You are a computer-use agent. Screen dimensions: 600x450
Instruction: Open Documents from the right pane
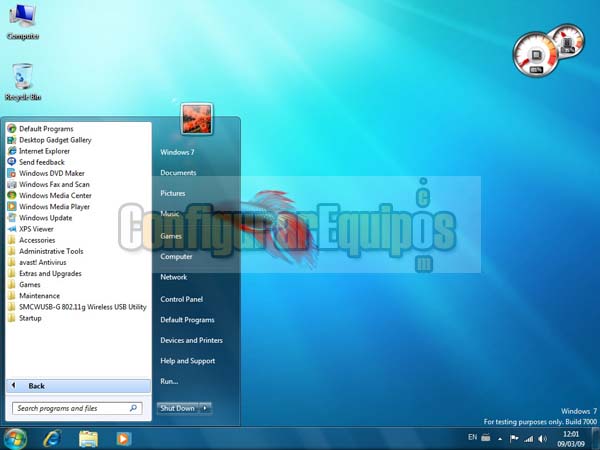pyautogui.click(x=178, y=173)
